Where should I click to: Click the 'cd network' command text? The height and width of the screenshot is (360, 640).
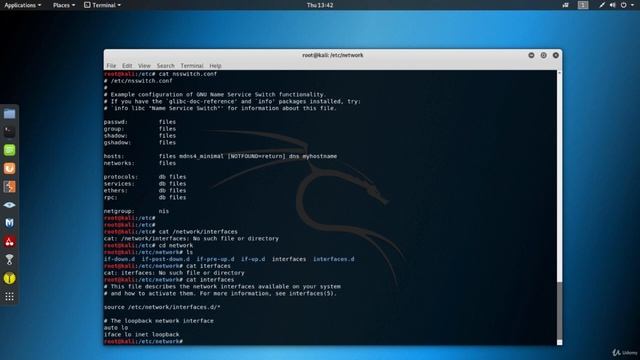point(176,246)
